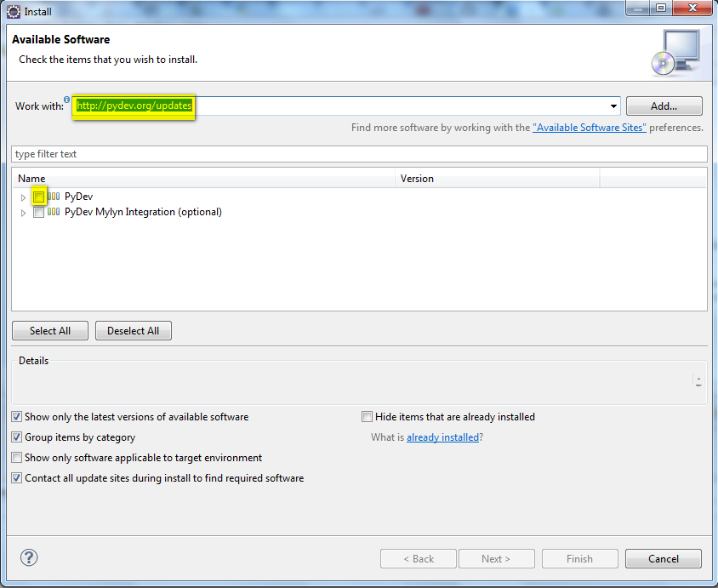
Task: Disable Group items by category
Action: pyautogui.click(x=16, y=437)
